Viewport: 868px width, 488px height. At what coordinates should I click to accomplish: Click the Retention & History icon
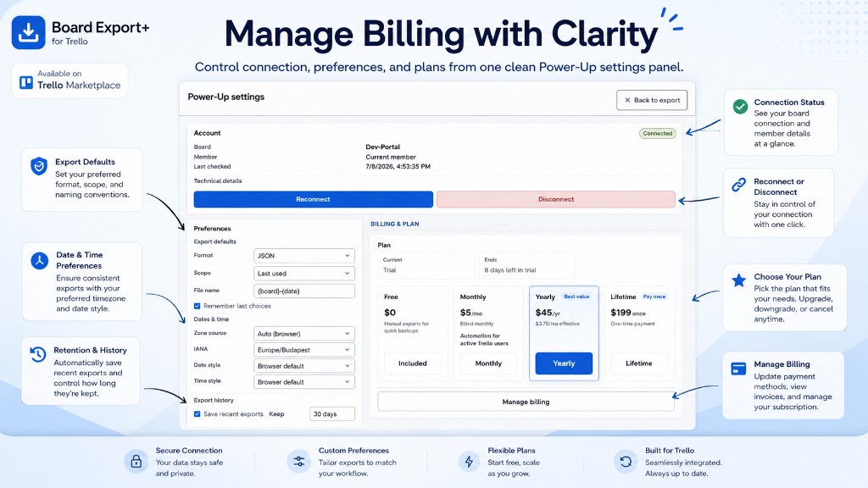point(37,355)
